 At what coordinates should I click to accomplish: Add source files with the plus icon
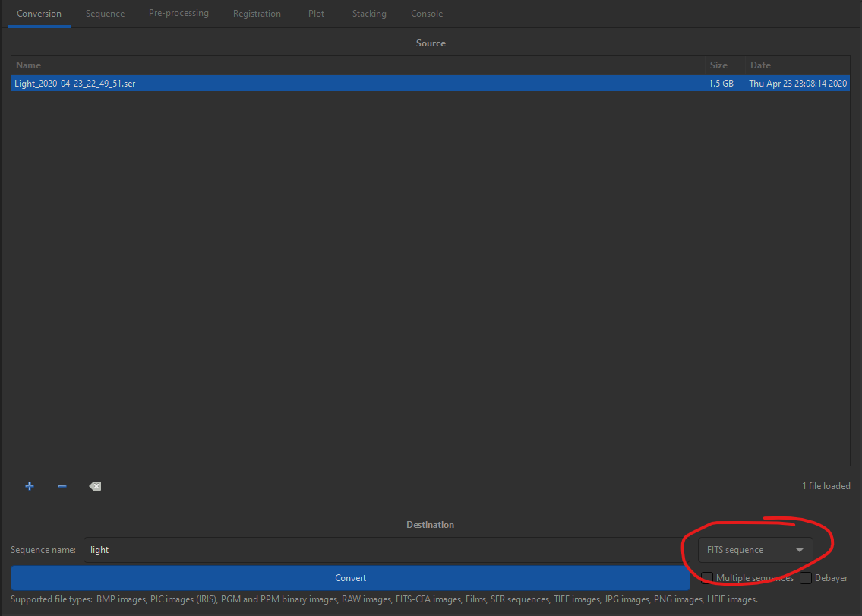(30, 486)
